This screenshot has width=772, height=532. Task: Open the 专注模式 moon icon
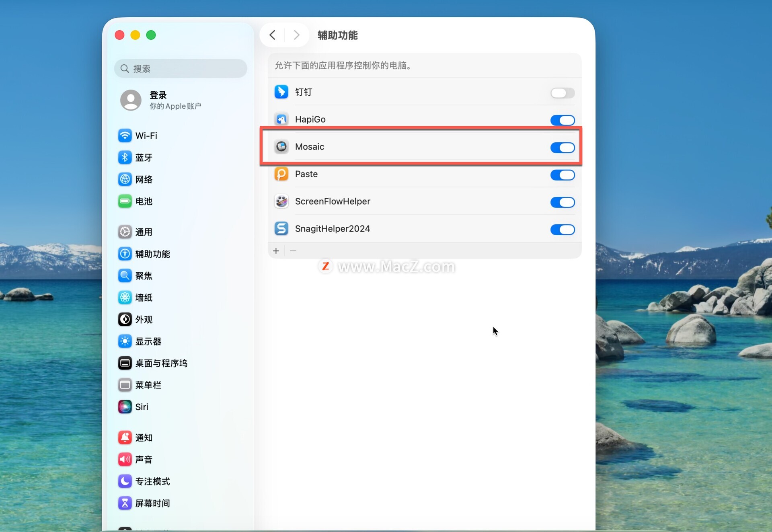point(125,481)
